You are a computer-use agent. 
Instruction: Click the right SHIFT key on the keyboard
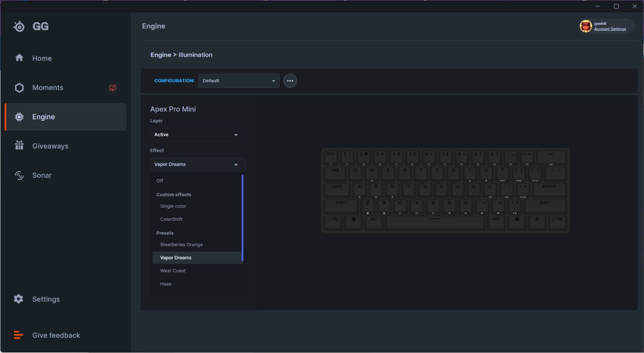pos(545,206)
